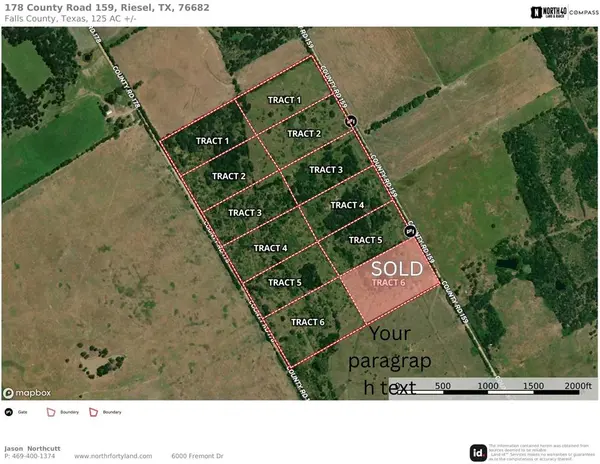Image resolution: width=600 pixels, height=464 pixels.
Task: Click the gate marker beside TRACT 2 on County Rd 159
Action: click(x=351, y=121)
